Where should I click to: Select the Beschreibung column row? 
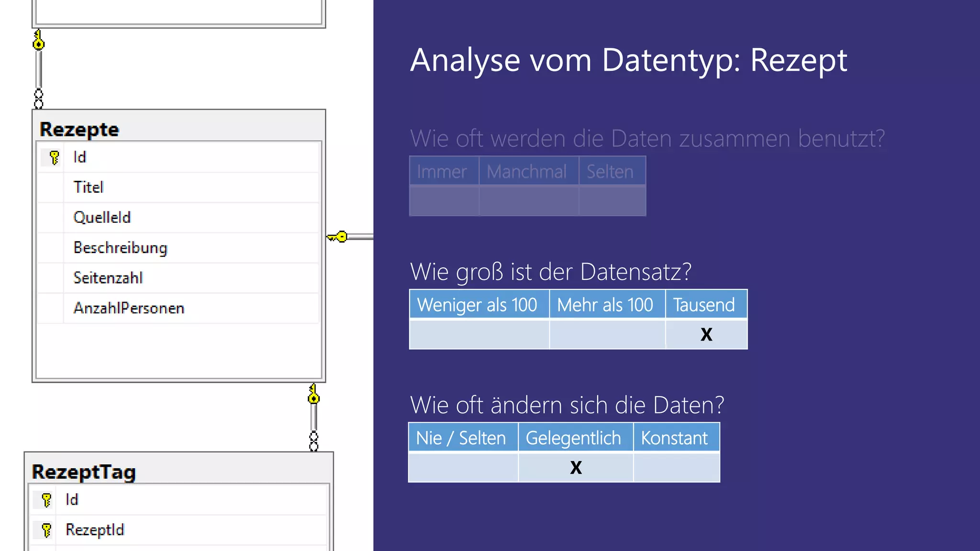coord(178,247)
